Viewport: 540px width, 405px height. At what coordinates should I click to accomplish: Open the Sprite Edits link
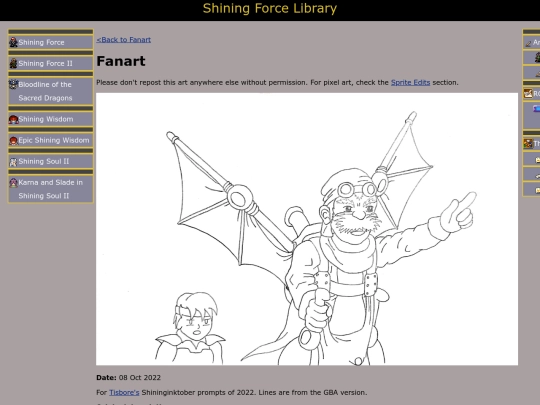(x=411, y=82)
